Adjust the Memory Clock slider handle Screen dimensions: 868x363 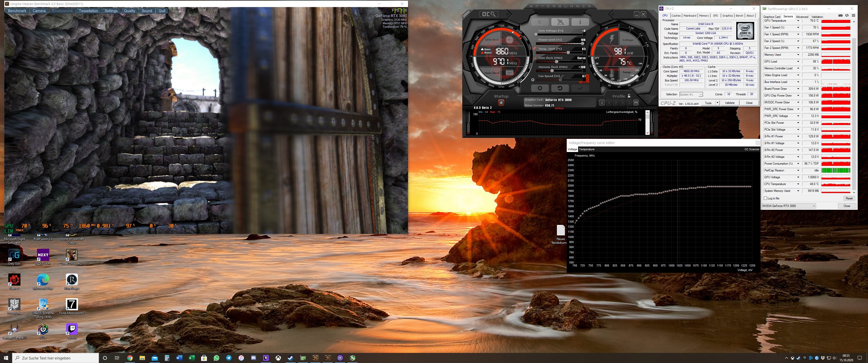(552, 71)
